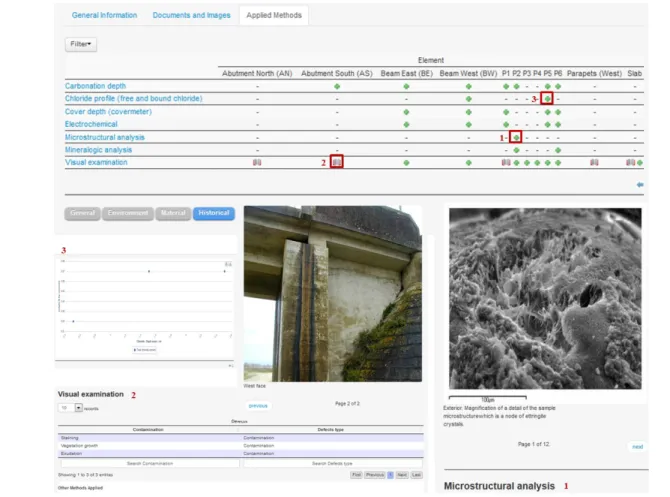This screenshot has width=670, height=497.
Task: Open the Electrochemical method link
Action: [x=91, y=124]
